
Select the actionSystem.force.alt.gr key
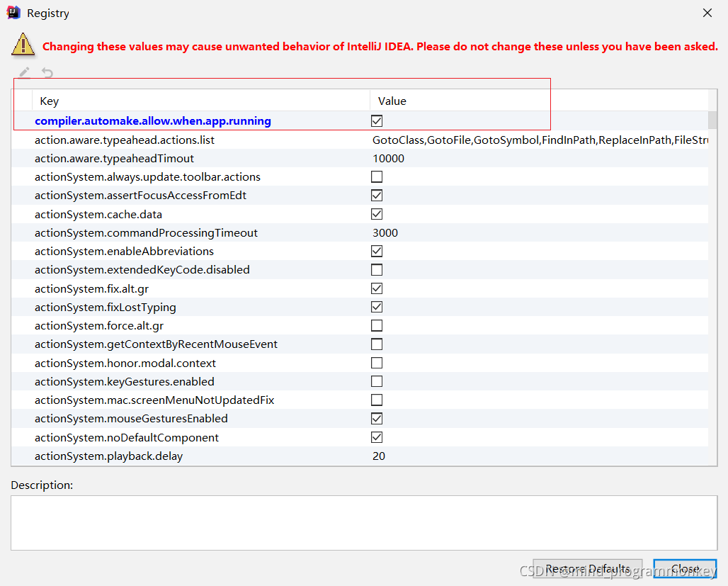(99, 326)
